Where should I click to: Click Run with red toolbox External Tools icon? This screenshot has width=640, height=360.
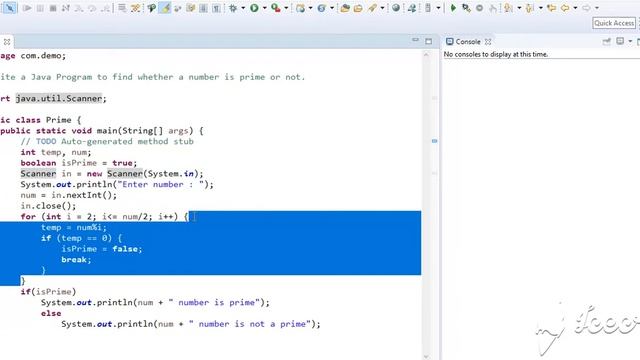(276, 8)
